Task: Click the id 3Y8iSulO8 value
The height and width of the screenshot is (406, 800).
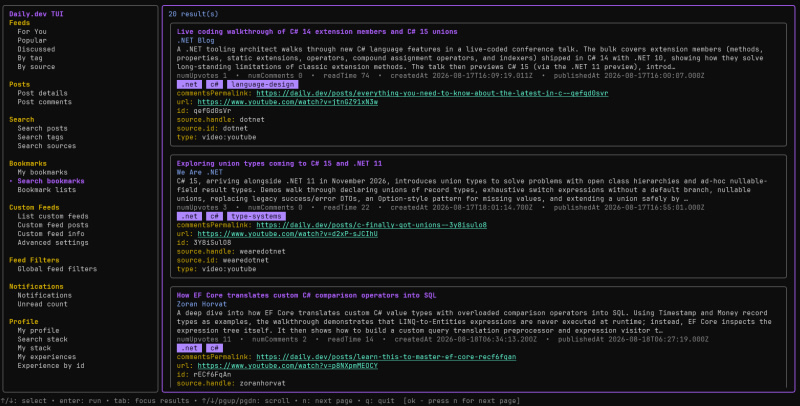Action: 212,243
